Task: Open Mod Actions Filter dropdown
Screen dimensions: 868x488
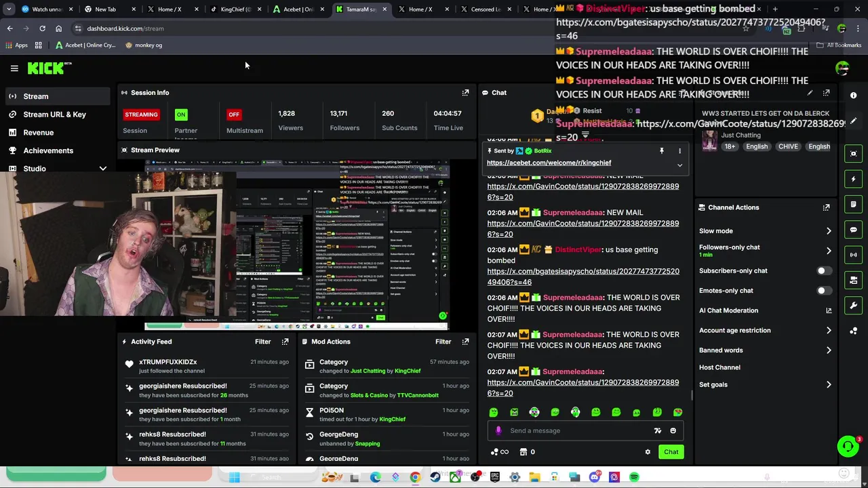Action: point(443,342)
